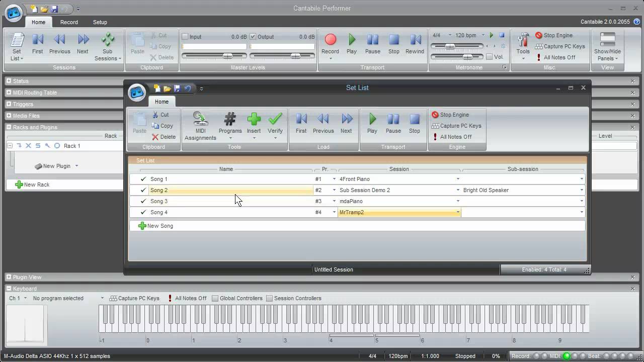Click Pause in main window transport

click(x=373, y=44)
